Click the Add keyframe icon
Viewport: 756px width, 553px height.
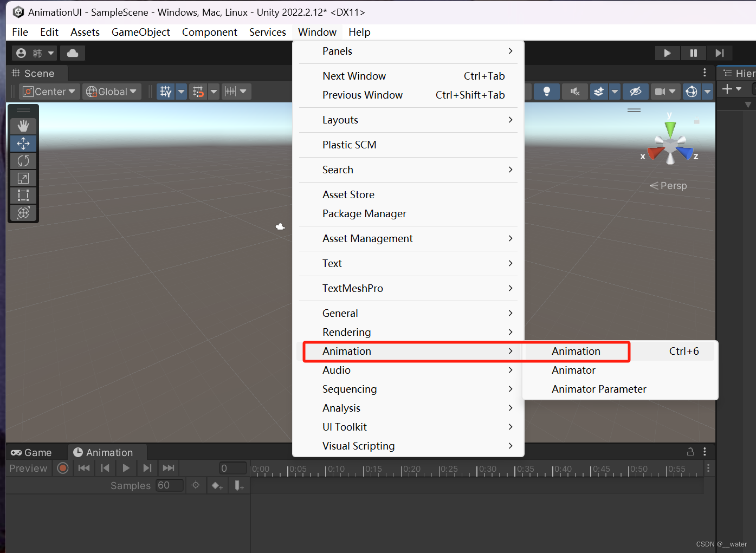217,485
